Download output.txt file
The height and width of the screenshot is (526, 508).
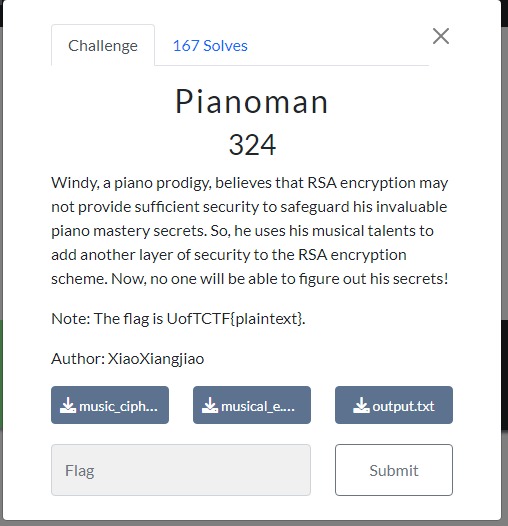(x=394, y=405)
